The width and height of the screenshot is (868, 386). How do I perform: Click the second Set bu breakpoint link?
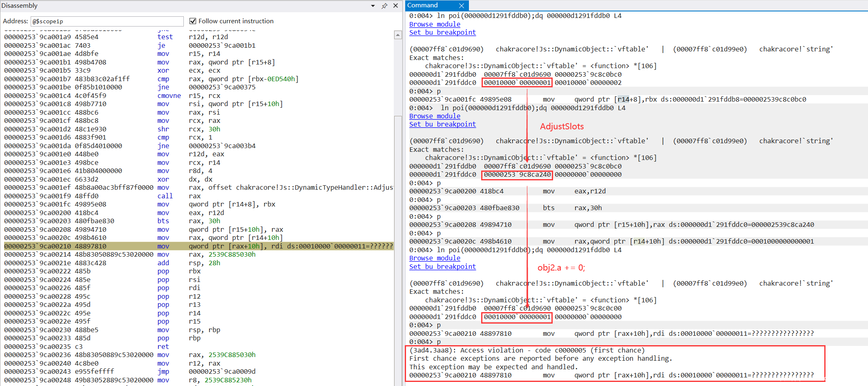(x=442, y=124)
